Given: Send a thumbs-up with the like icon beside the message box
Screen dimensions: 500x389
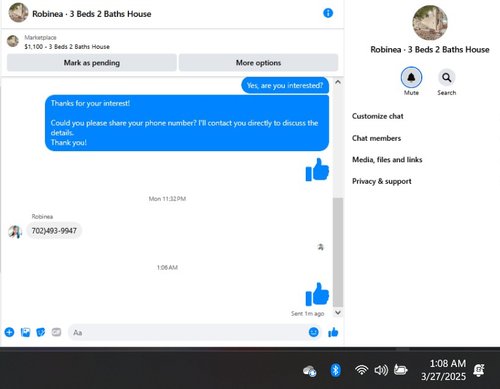Looking at the screenshot, I should click(x=333, y=332).
